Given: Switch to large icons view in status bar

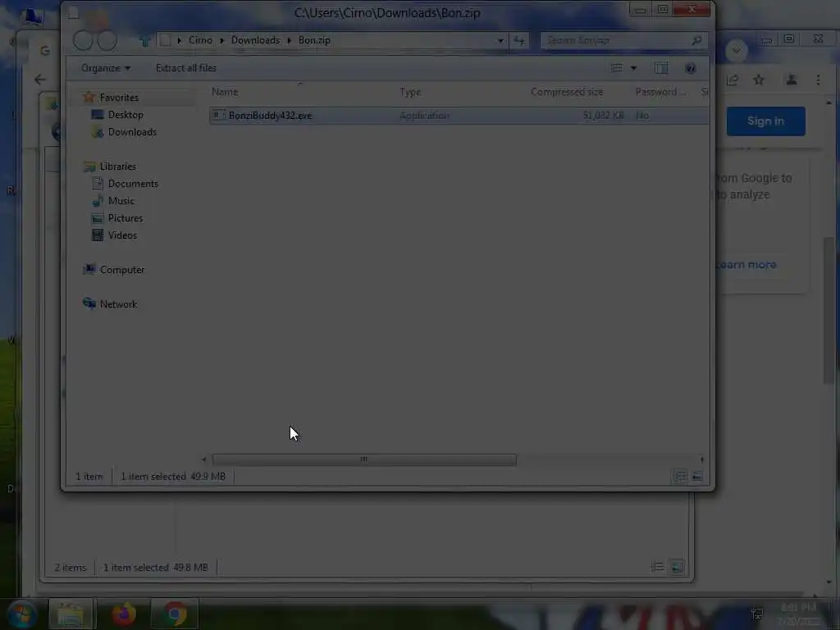Looking at the screenshot, I should (x=697, y=476).
